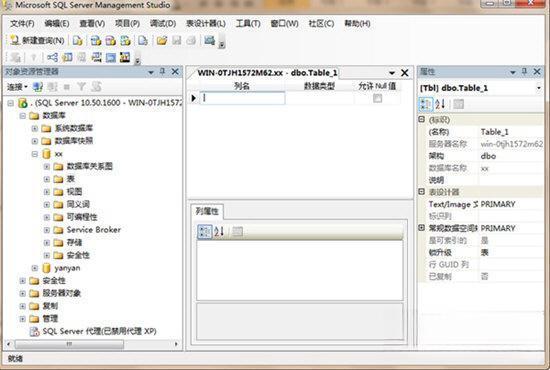This screenshot has width=550, height=370.
Task: Open a new Database Engine query
Action: 78,41
